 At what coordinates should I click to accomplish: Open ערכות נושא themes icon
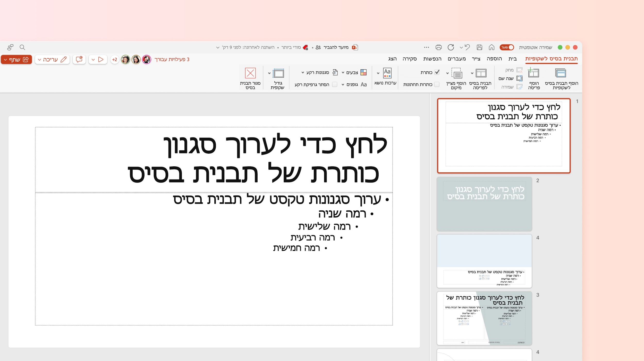coord(387,73)
